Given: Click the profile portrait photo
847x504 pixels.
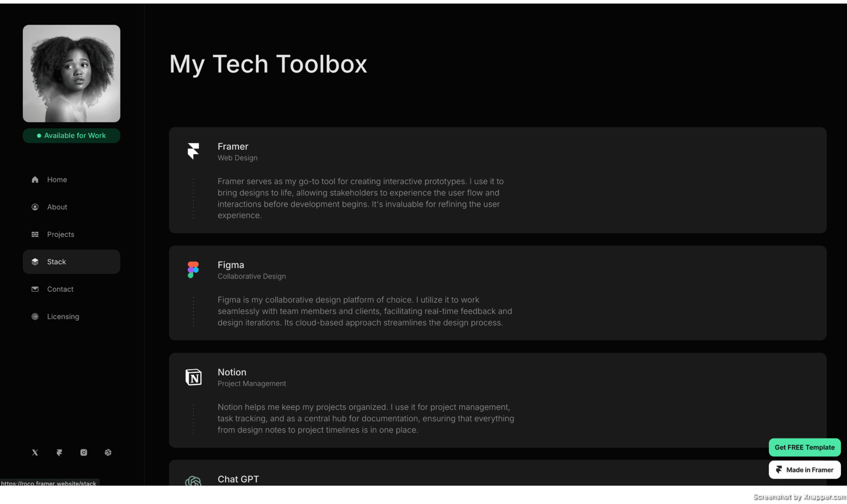Looking at the screenshot, I should click(x=71, y=73).
